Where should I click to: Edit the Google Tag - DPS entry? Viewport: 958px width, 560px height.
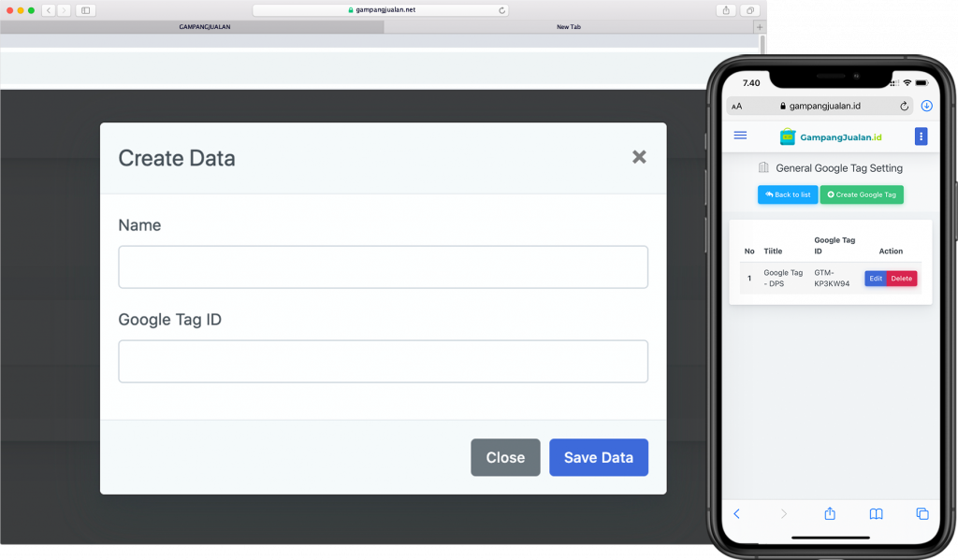click(875, 279)
